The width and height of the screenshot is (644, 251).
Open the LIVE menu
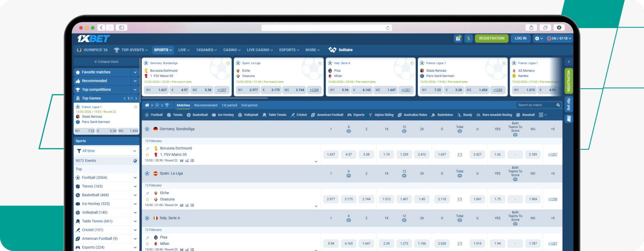point(184,50)
